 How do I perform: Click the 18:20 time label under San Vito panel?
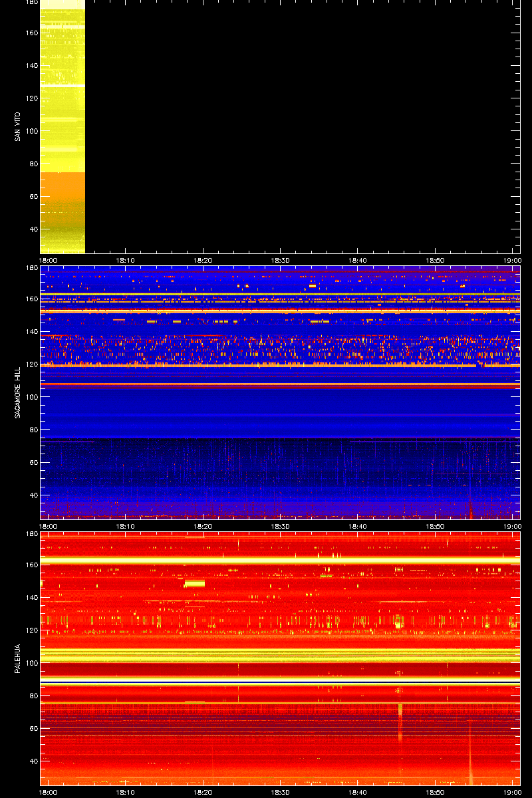203,261
